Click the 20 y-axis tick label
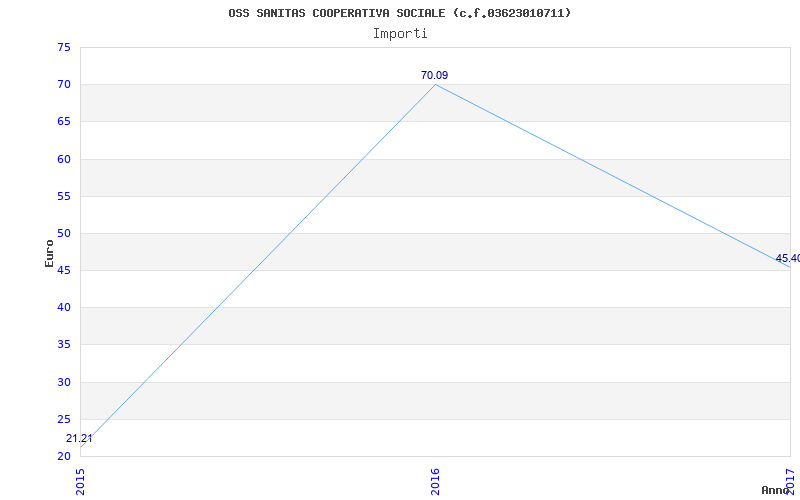The height and width of the screenshot is (500, 800). [64, 456]
